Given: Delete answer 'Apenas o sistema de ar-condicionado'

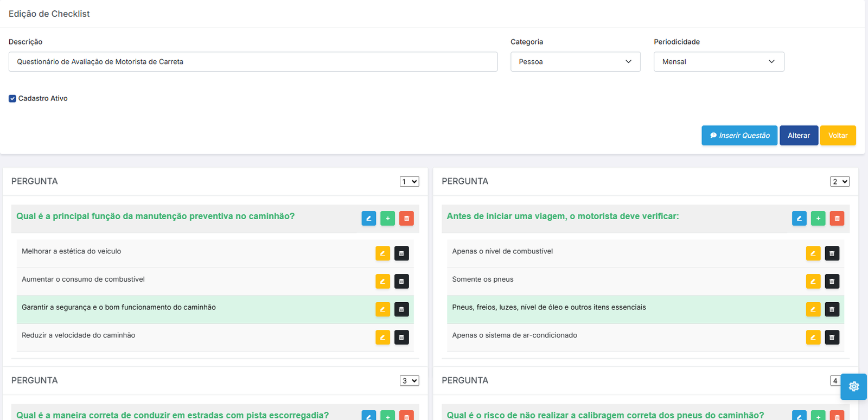Looking at the screenshot, I should [832, 338].
